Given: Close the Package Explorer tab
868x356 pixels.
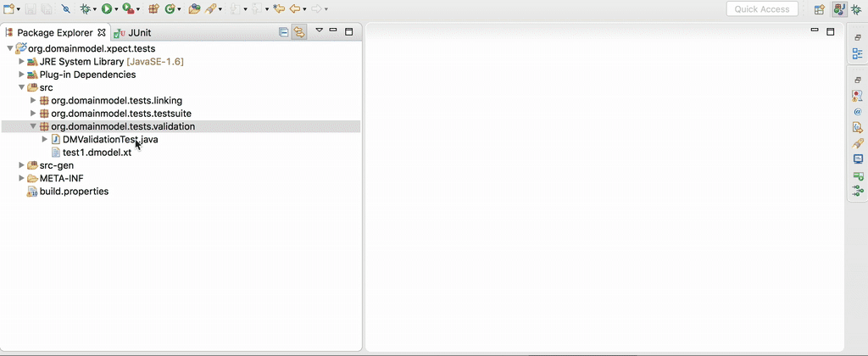Looking at the screenshot, I should pyautogui.click(x=102, y=32).
